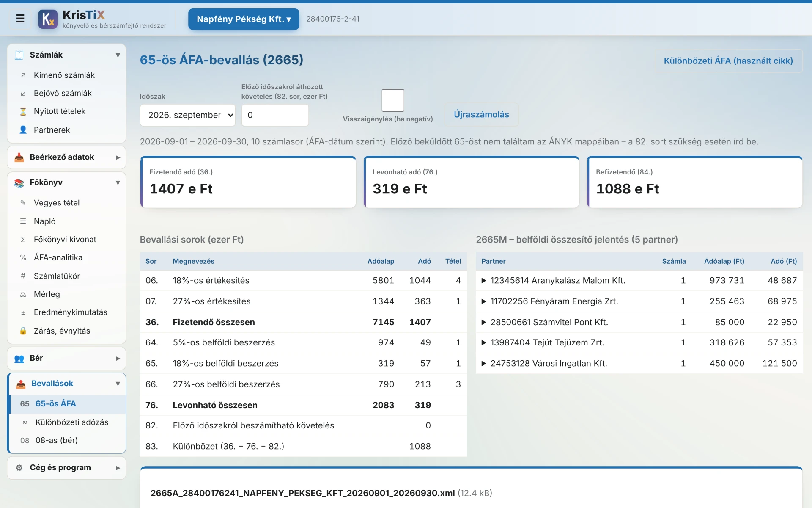Click the Bejövő számlák arrow icon
Screen dimensions: 812x508
23,94
